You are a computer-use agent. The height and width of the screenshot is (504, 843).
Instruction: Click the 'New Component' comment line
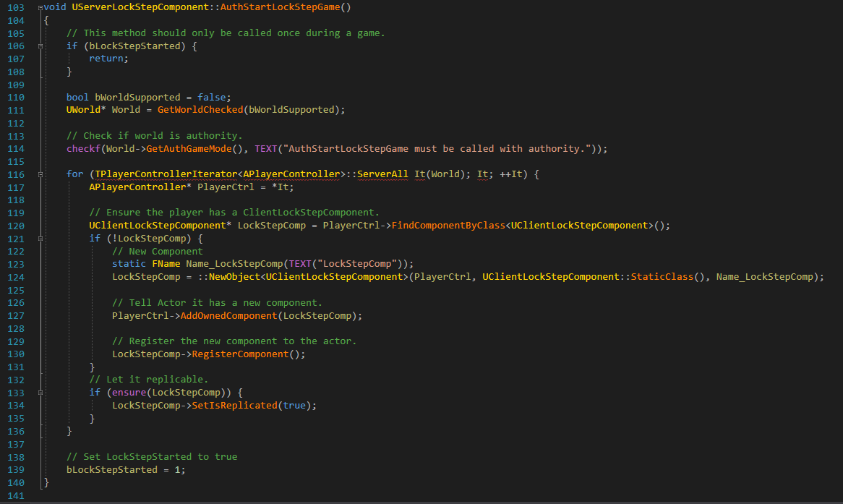tap(158, 251)
